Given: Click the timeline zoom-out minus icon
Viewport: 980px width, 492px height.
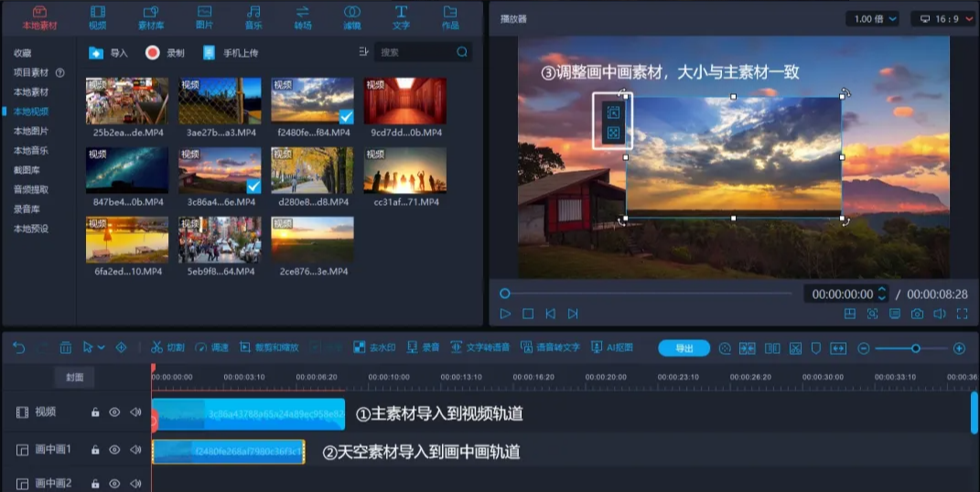Looking at the screenshot, I should tap(863, 348).
